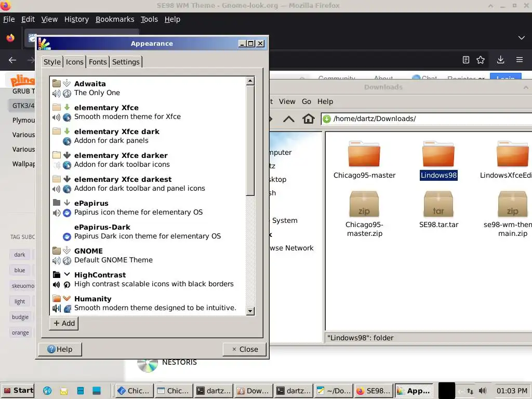Open the Firefox Tools menu
Screen dimensions: 532x399
click(x=149, y=19)
